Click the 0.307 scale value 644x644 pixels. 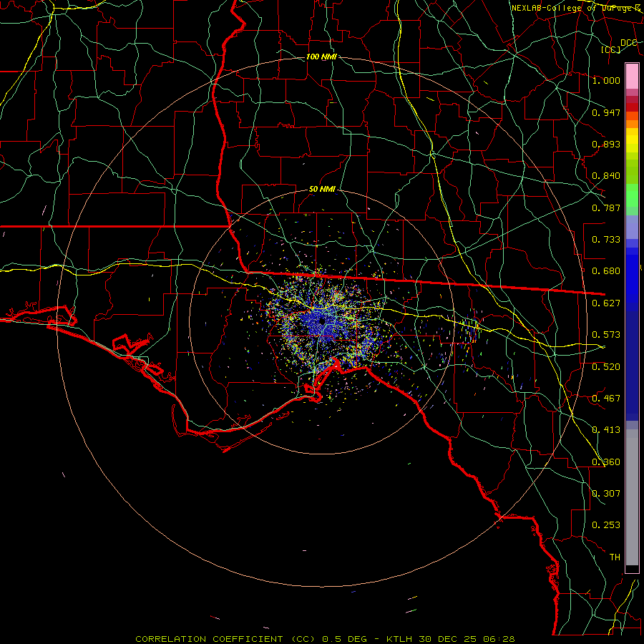tap(606, 494)
